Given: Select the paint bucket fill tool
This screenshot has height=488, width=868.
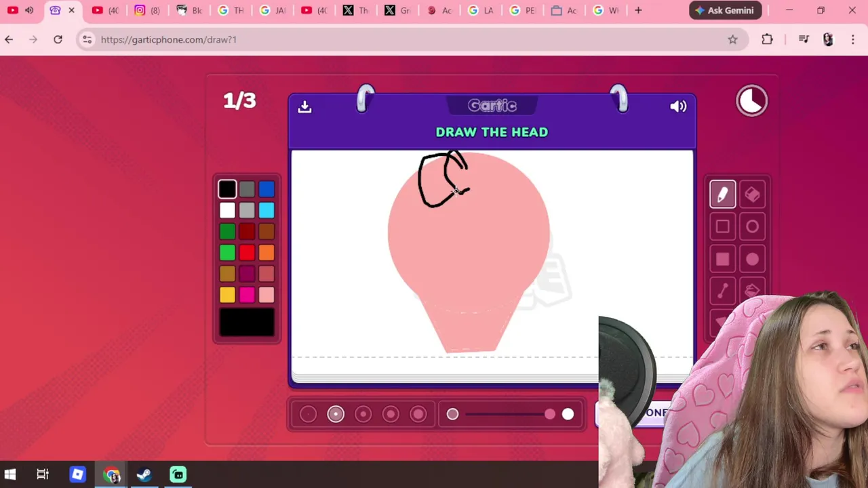Looking at the screenshot, I should (x=752, y=291).
